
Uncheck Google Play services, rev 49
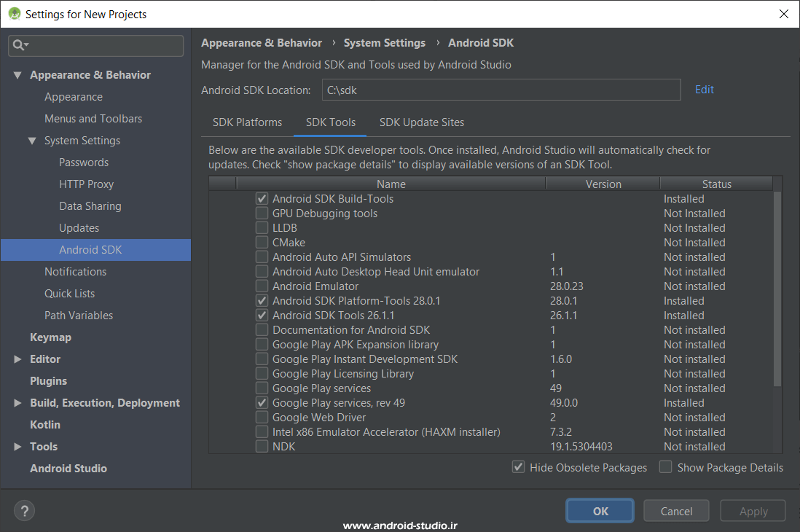(262, 403)
